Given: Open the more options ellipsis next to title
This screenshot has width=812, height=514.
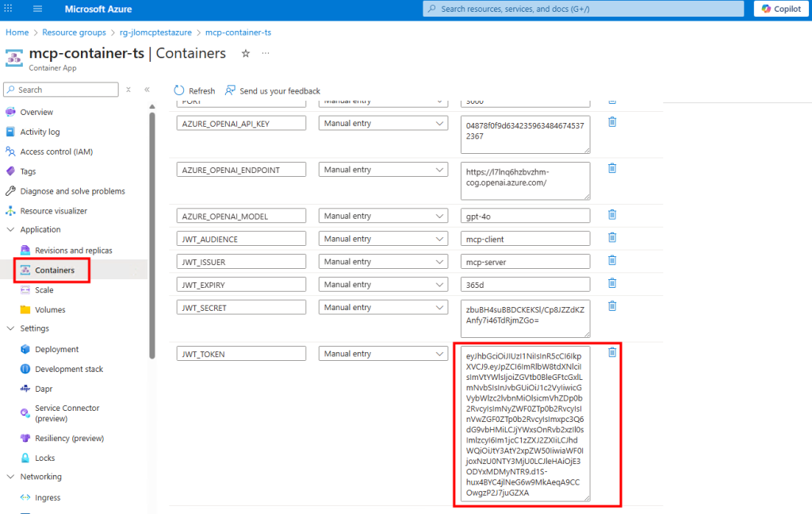Looking at the screenshot, I should tap(266, 53).
